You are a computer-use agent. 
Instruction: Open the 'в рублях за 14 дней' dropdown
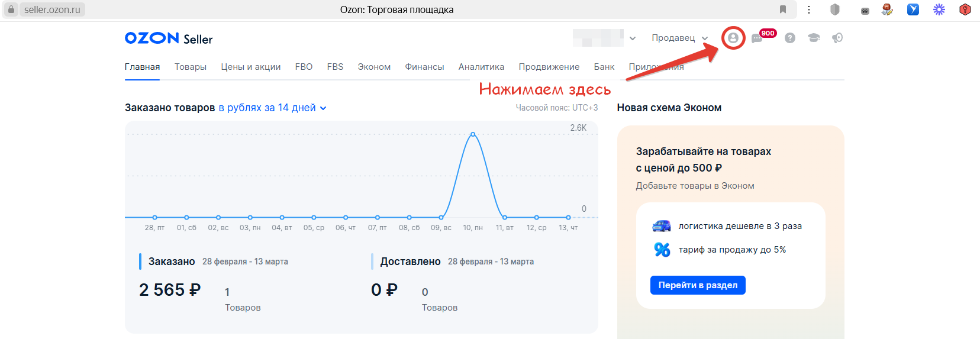273,108
